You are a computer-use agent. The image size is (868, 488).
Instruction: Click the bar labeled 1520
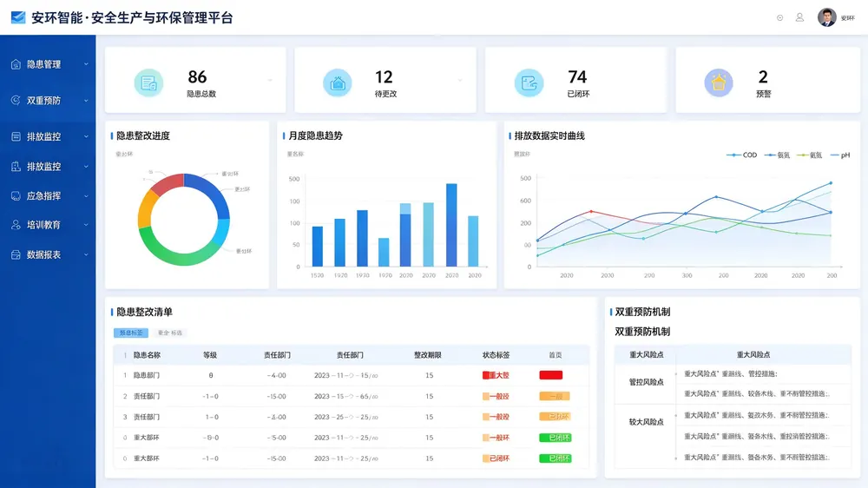pos(317,246)
